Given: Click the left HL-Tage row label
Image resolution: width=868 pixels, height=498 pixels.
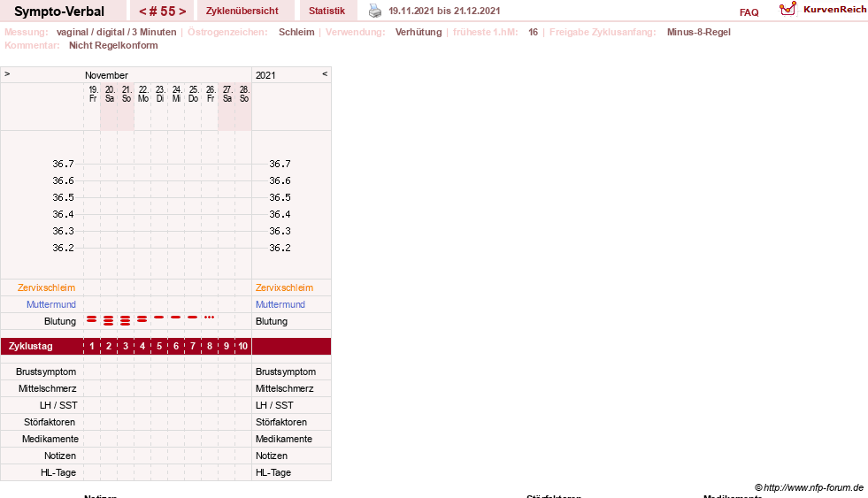Looking at the screenshot, I should (x=58, y=472).
